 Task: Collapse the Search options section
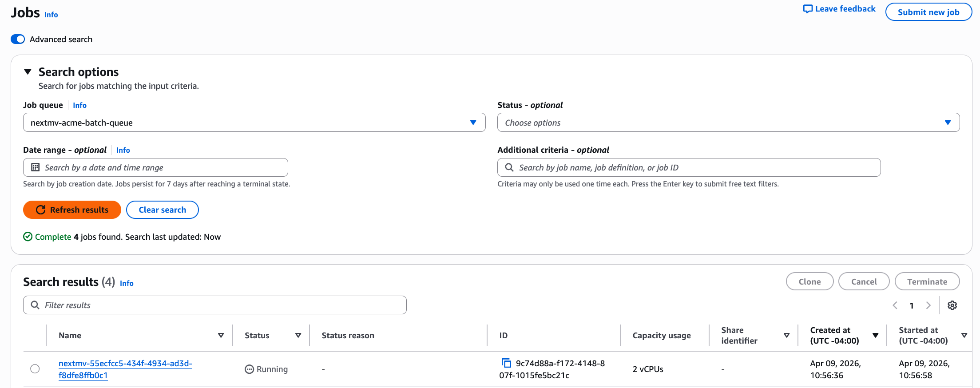[x=28, y=72]
